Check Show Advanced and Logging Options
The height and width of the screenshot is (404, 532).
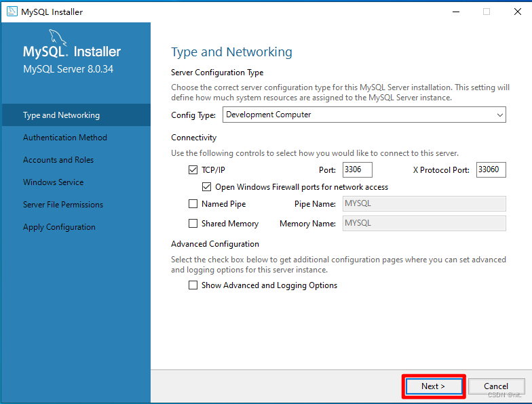point(193,285)
